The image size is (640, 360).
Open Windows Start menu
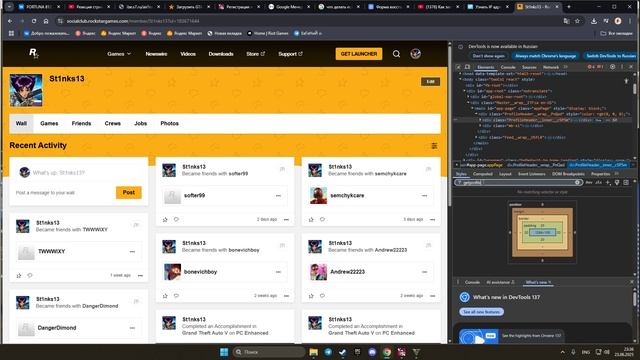pos(224,352)
